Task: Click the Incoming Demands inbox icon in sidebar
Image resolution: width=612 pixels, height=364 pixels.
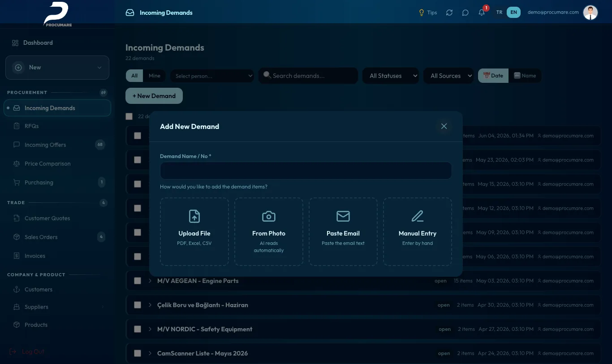Action: [17, 108]
